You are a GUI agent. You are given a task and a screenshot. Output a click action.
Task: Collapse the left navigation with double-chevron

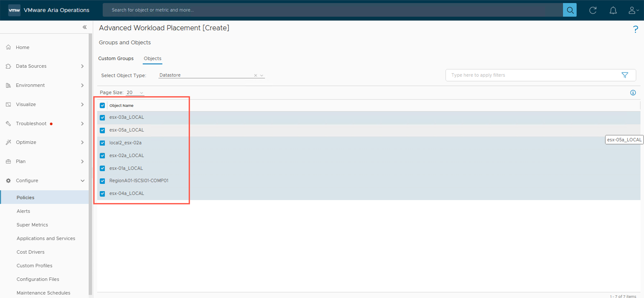tap(85, 27)
